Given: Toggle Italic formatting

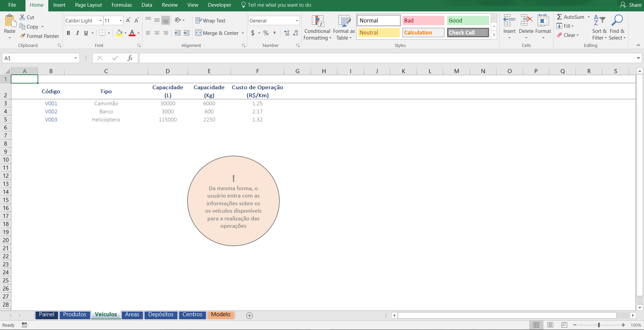Looking at the screenshot, I should (x=77, y=33).
